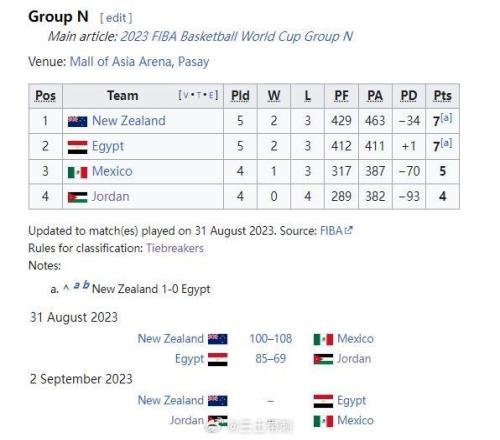Image resolution: width=500 pixels, height=440 pixels.
Task: Open the Tiebreakers rules link
Action: (175, 248)
